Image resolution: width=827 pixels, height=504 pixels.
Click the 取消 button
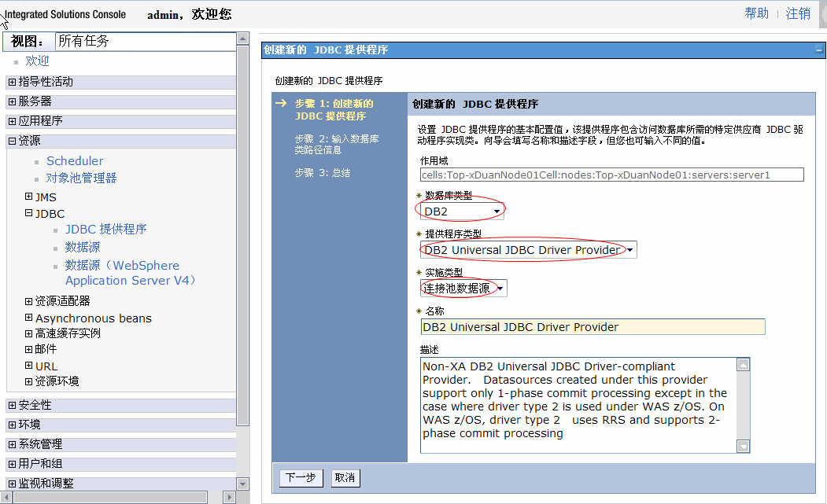pyautogui.click(x=345, y=477)
